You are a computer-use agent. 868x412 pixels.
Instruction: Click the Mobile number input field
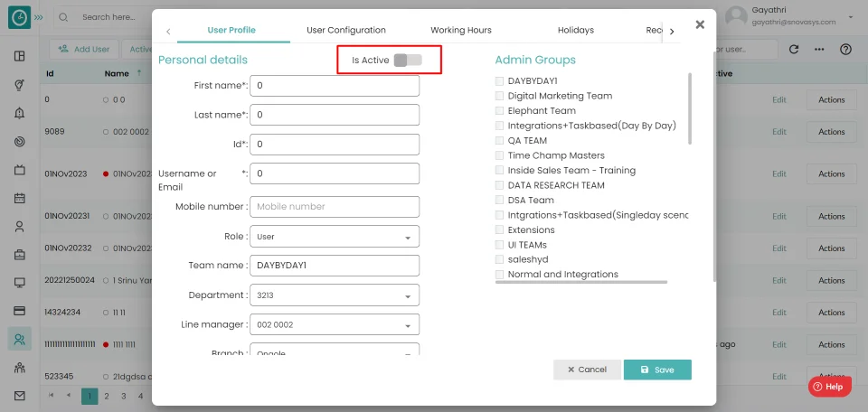coord(335,206)
